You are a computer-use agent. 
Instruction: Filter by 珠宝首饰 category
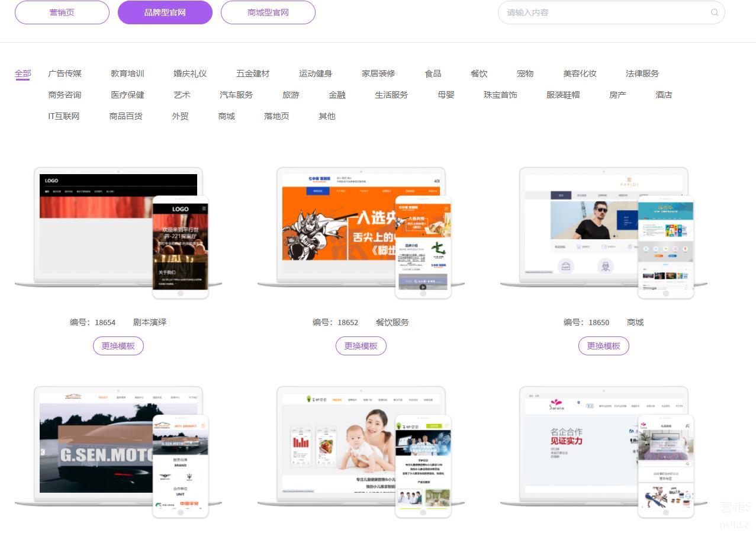(500, 95)
